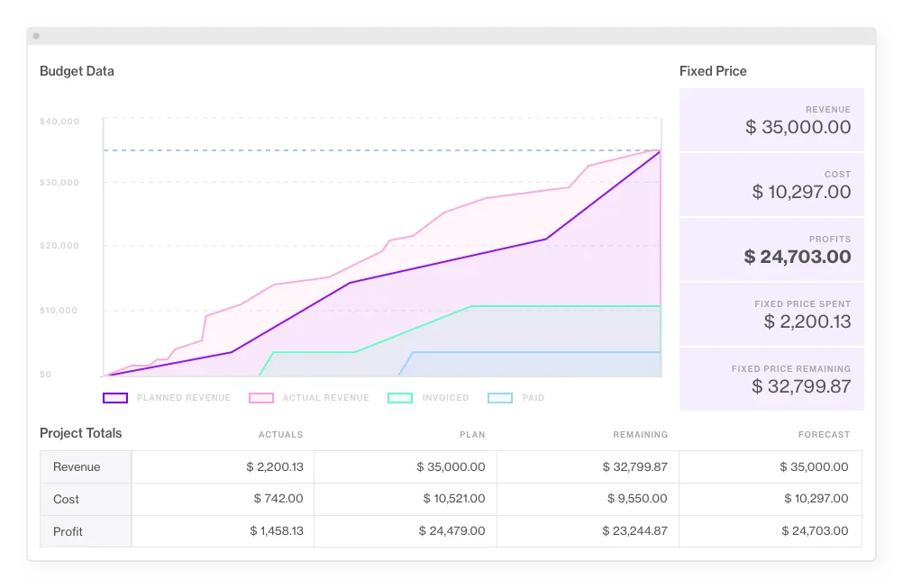Toggle the Actual Revenue legend label
Screen dimensions: 903x588
326,398
